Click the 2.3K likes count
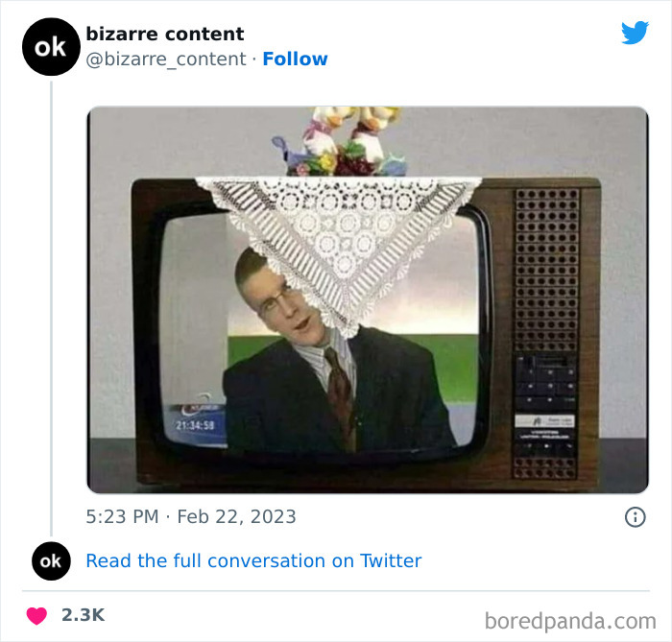672x642 pixels. pos(84,615)
